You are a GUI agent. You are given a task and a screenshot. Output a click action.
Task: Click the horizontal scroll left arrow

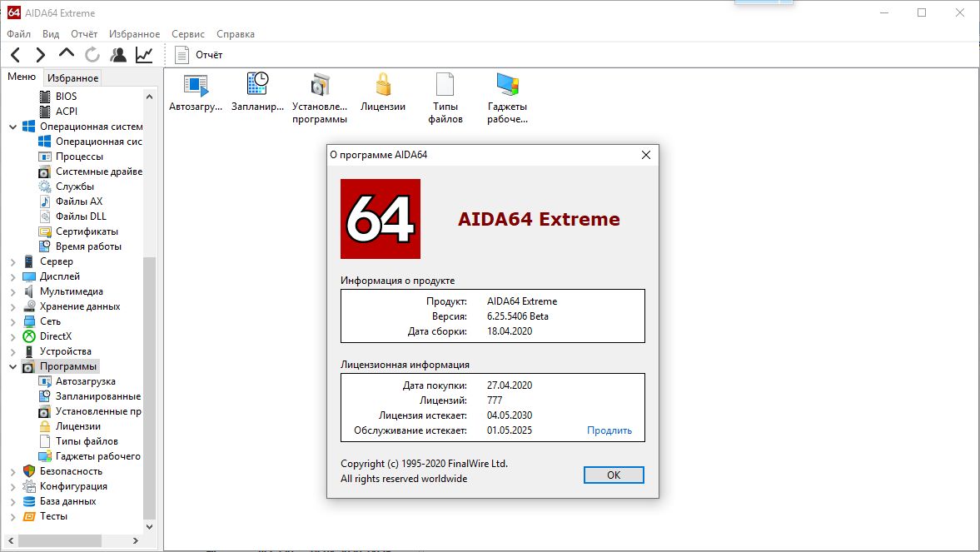11,540
